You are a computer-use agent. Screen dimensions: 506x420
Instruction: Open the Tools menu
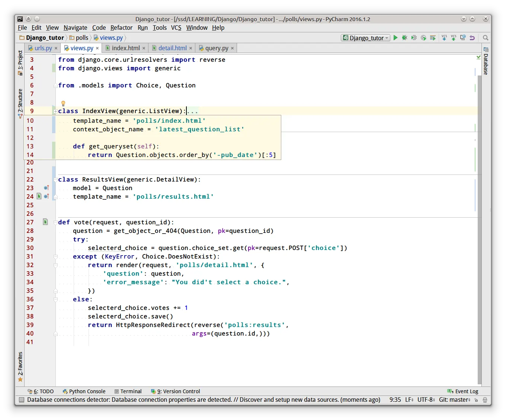click(160, 28)
